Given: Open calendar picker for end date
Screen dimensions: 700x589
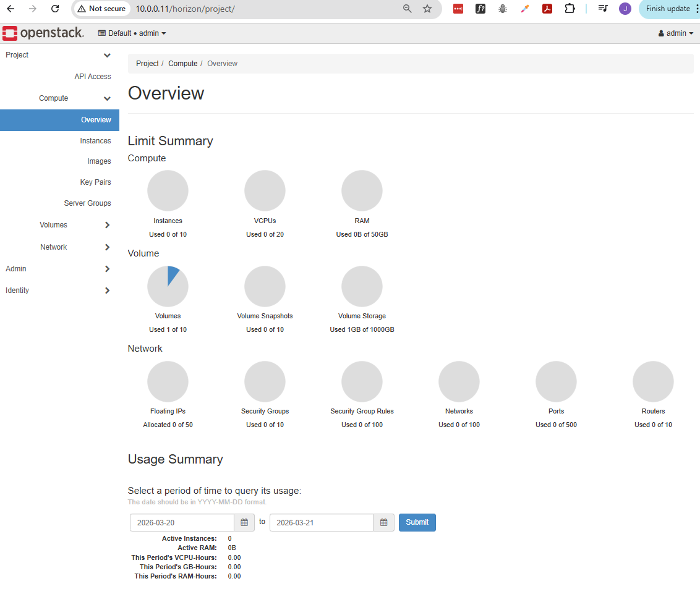Looking at the screenshot, I should click(383, 523).
